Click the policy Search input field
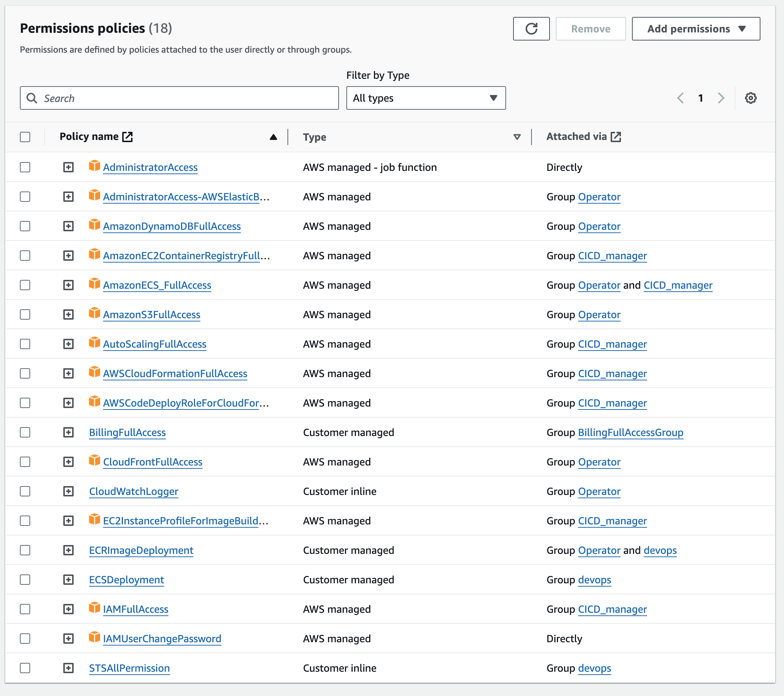The width and height of the screenshot is (784, 696). tap(179, 98)
